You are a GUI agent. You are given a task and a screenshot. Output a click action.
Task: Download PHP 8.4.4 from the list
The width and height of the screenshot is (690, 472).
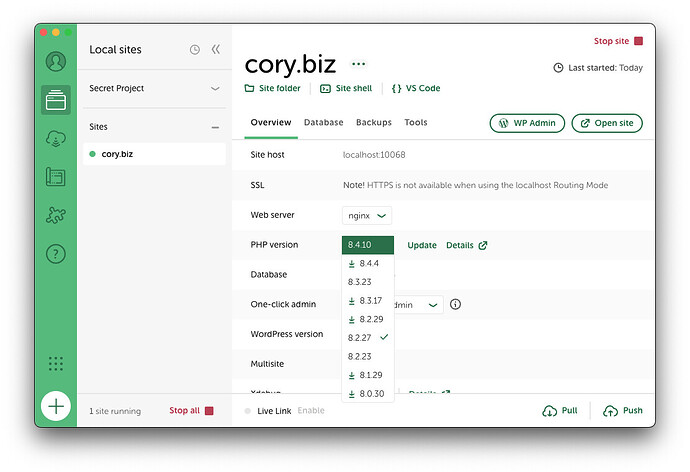click(x=368, y=263)
